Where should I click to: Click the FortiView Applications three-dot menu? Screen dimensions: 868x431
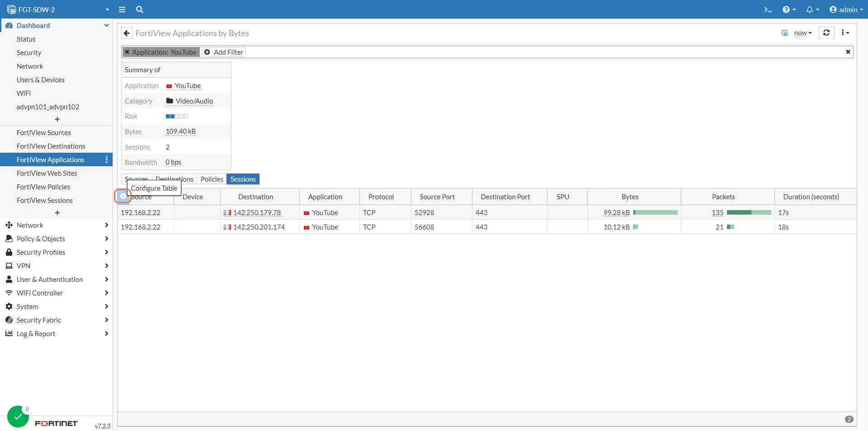click(107, 159)
